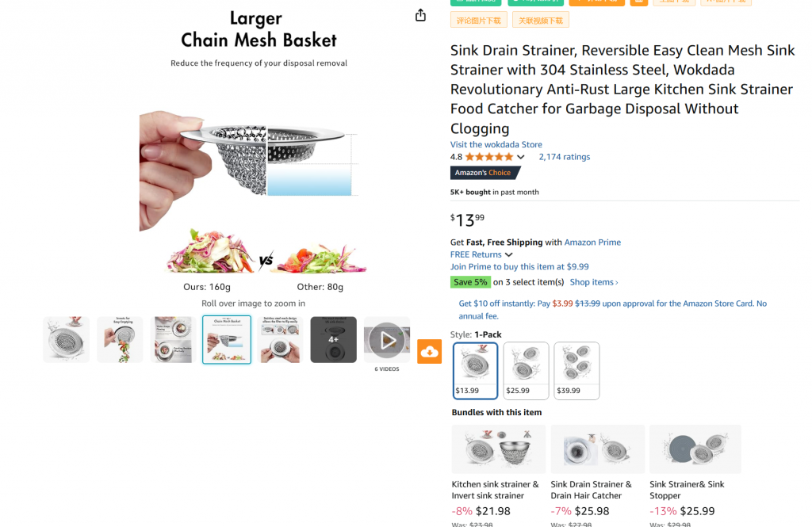Play the product videos thumbnail

[387, 340]
